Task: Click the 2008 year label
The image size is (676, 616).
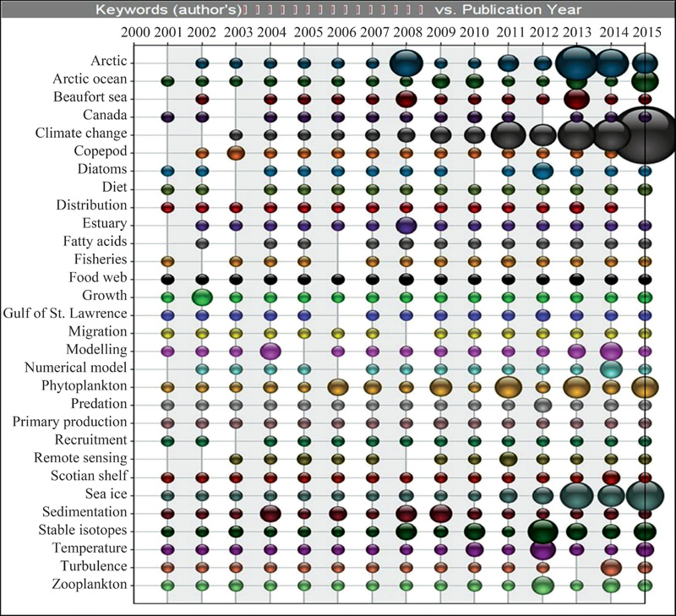Action: pos(408,32)
